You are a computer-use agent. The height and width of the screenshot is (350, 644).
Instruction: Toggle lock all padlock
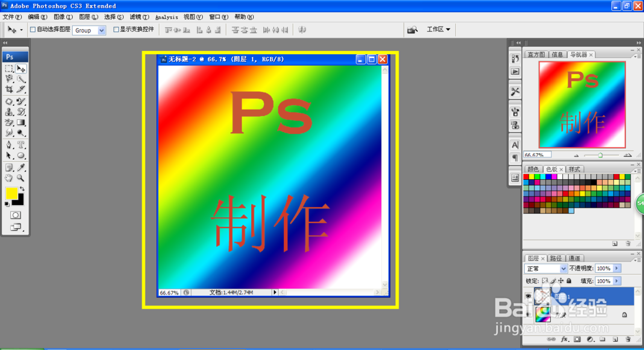click(569, 281)
